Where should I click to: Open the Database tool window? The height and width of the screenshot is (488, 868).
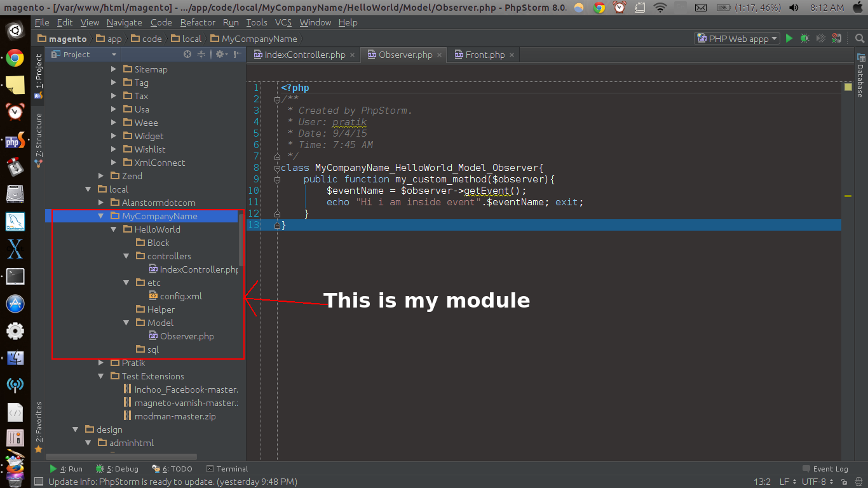860,76
